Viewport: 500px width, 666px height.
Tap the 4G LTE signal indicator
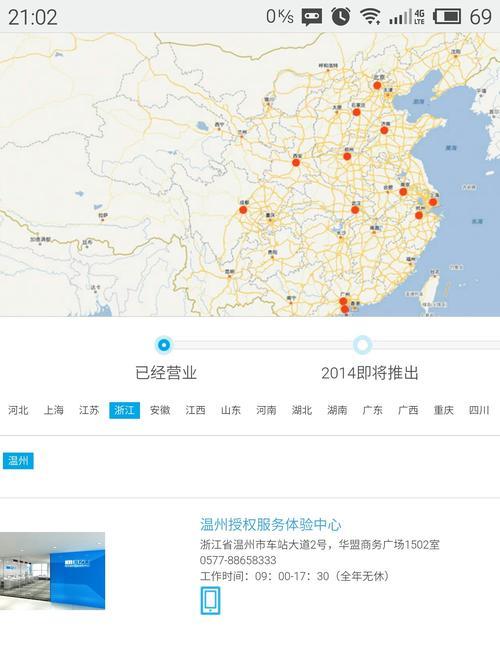pos(407,17)
